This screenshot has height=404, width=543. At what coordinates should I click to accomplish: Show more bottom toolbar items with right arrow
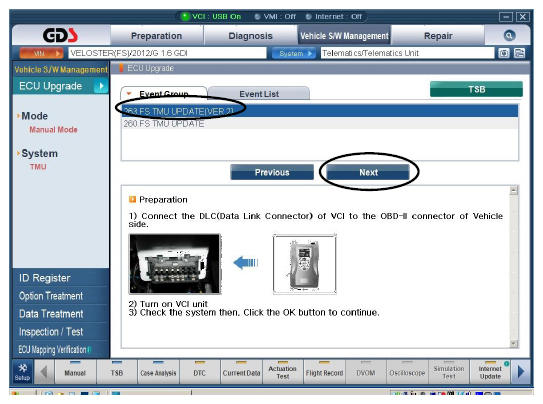(x=521, y=372)
